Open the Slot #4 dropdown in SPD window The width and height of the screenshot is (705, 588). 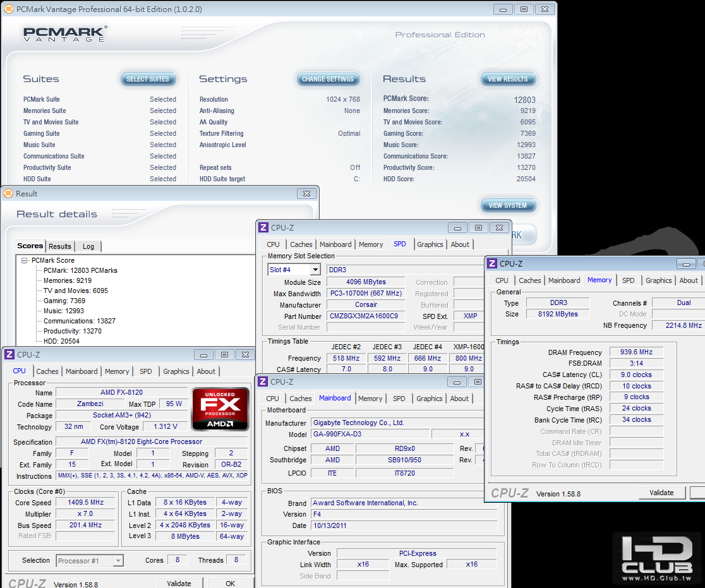click(x=316, y=270)
